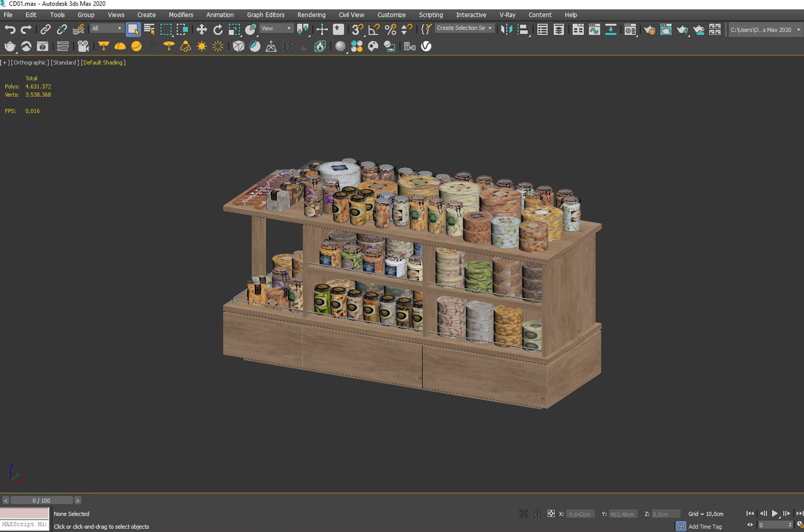Pick the Select and Rotate tool
The width and height of the screenshot is (804, 532).
(218, 30)
